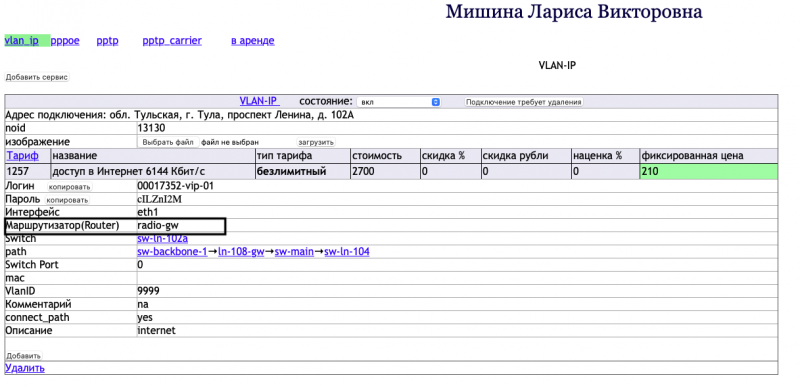Switch to the pppoe tab

tap(65, 41)
